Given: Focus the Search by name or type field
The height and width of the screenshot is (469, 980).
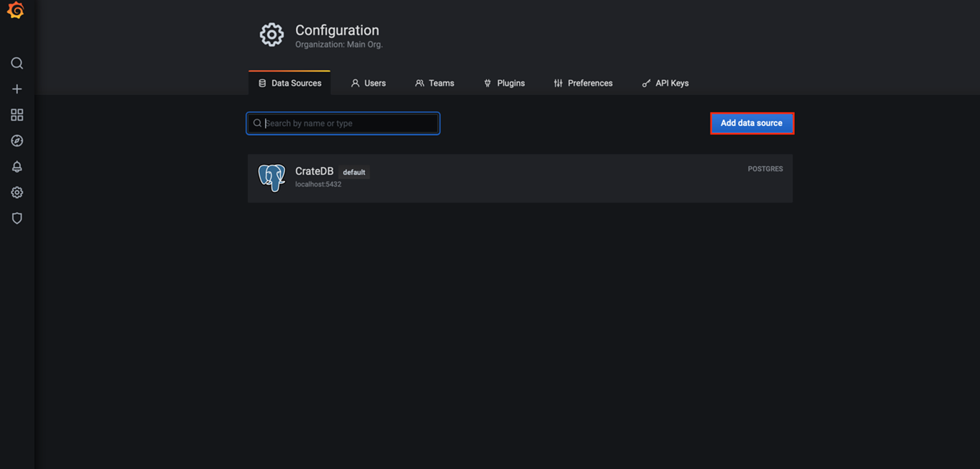Looking at the screenshot, I should click(343, 123).
